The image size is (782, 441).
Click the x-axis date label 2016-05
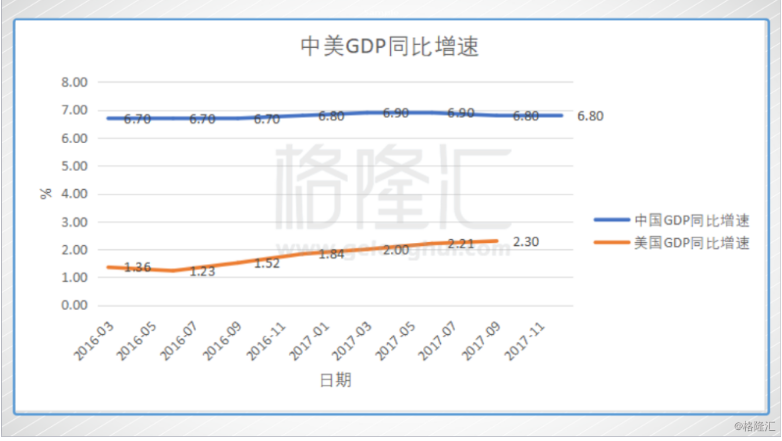point(137,341)
